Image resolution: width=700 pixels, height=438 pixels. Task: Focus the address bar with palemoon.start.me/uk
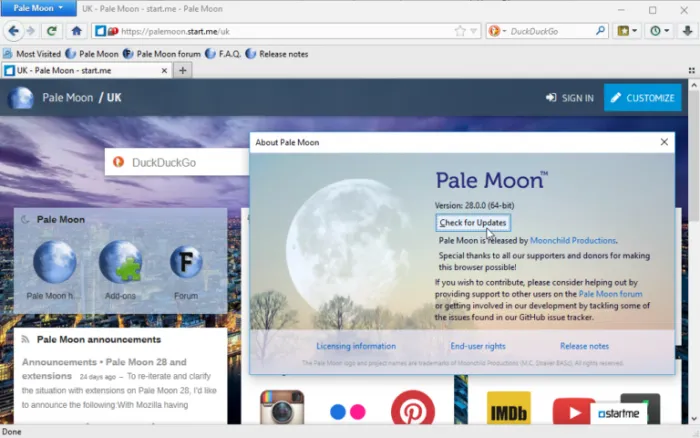(286, 31)
